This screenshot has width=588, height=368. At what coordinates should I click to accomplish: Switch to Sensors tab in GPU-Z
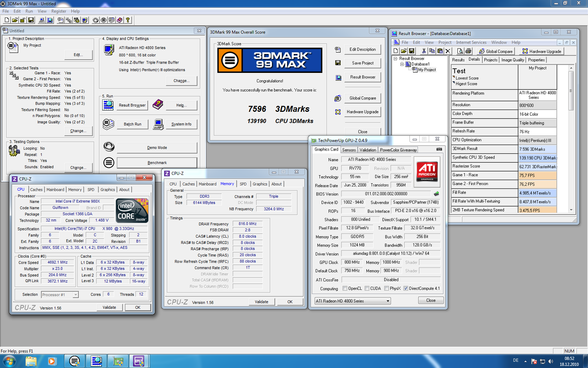pyautogui.click(x=349, y=150)
